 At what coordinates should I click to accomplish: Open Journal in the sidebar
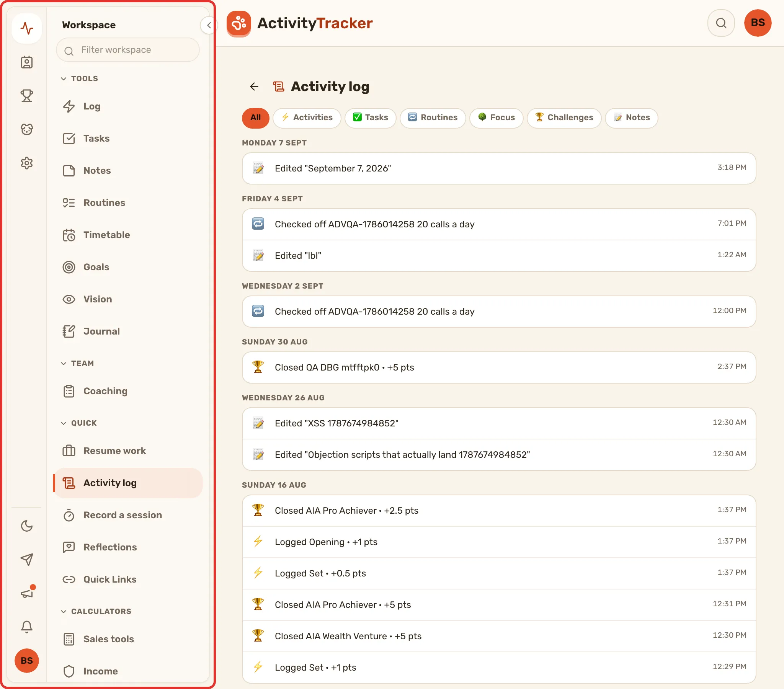pos(128,331)
